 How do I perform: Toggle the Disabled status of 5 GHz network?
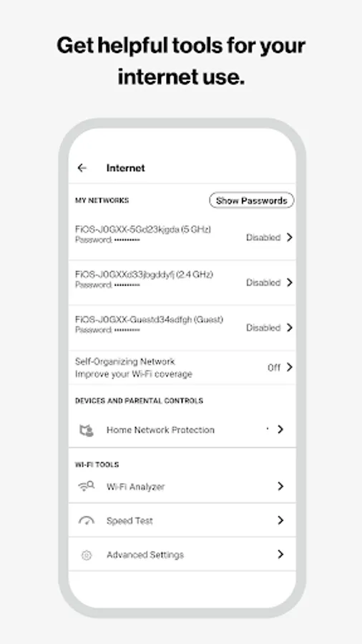tap(263, 238)
